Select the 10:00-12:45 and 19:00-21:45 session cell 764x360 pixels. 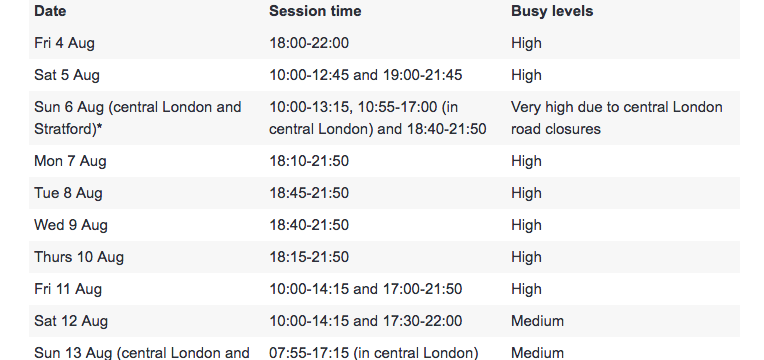(x=365, y=75)
